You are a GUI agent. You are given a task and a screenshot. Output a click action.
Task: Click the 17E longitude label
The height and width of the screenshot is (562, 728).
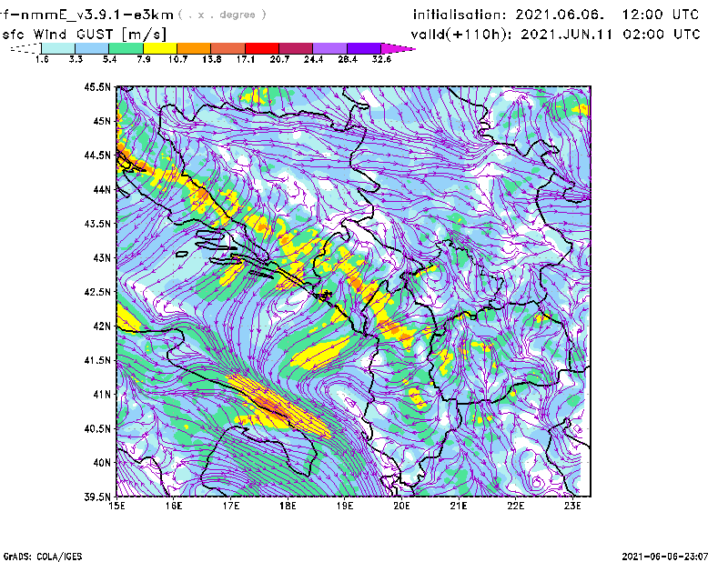tap(231, 506)
